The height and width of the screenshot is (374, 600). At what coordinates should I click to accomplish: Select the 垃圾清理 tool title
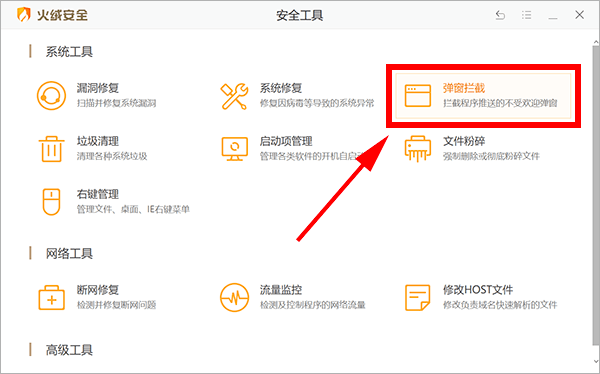pos(98,141)
